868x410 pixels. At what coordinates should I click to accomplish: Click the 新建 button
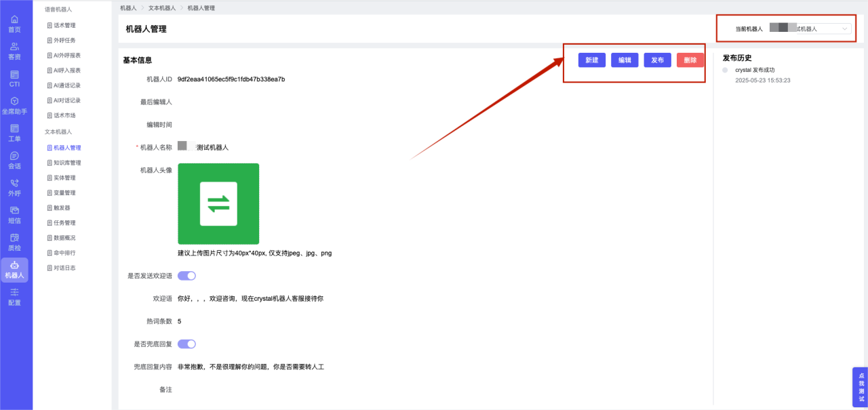[592, 60]
